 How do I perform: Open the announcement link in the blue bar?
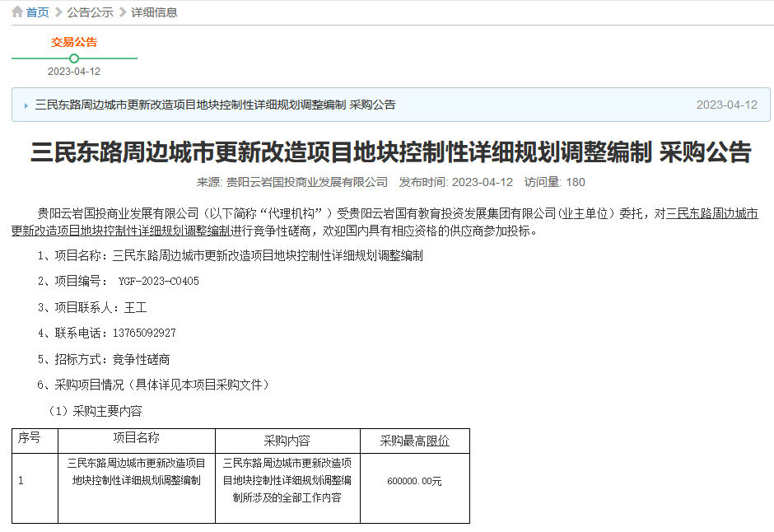215,105
